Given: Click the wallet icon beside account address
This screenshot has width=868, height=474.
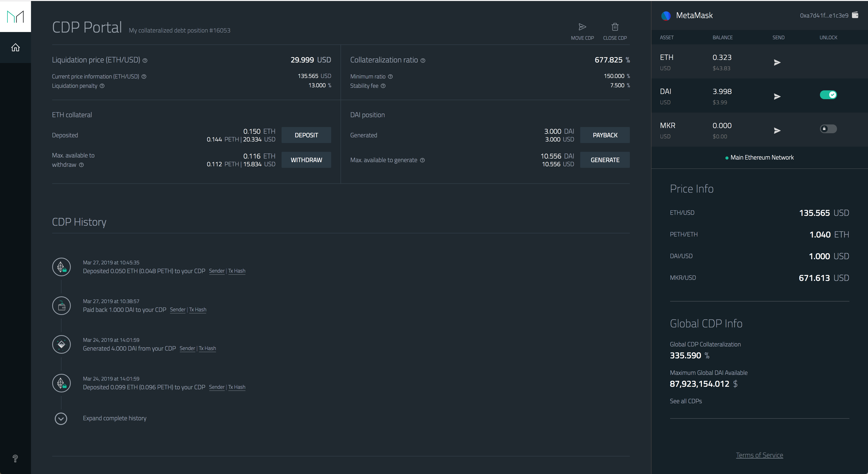Looking at the screenshot, I should point(855,15).
